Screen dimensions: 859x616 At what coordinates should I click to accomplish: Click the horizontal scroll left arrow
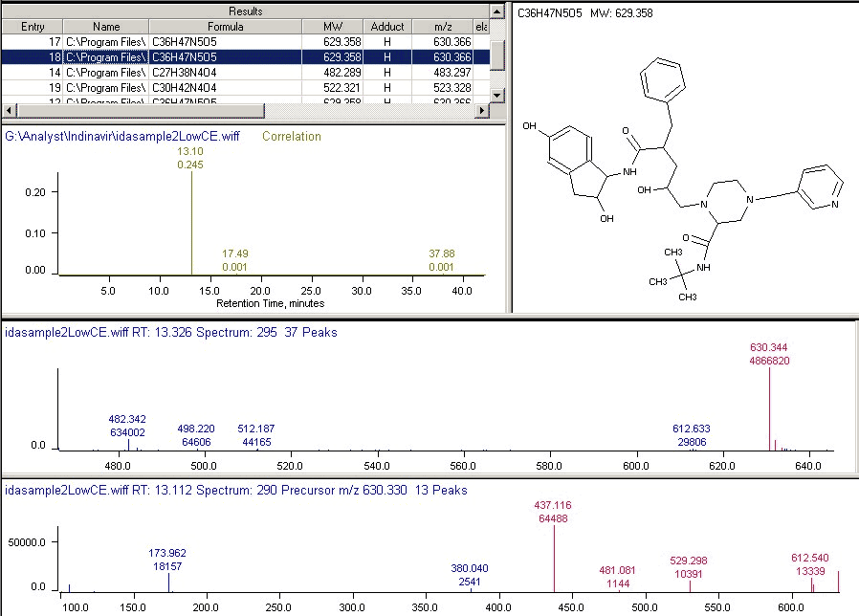pos(9,111)
